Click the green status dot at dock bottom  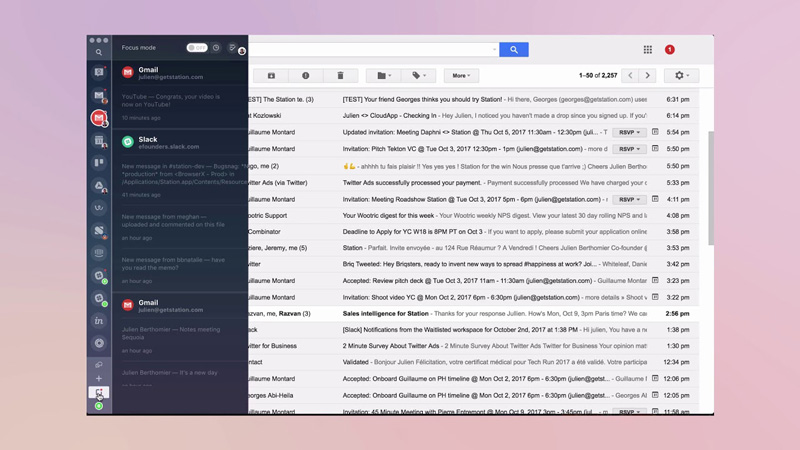pos(99,406)
